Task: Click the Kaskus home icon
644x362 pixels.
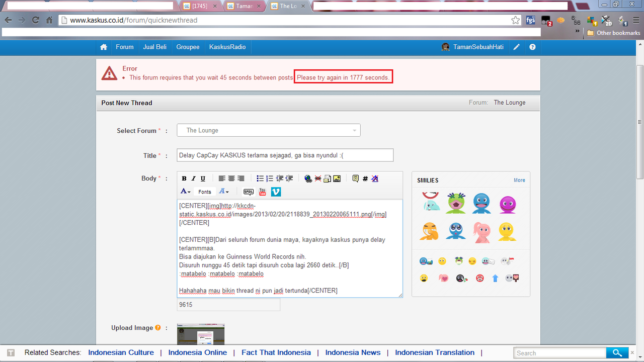Action: coord(104,47)
